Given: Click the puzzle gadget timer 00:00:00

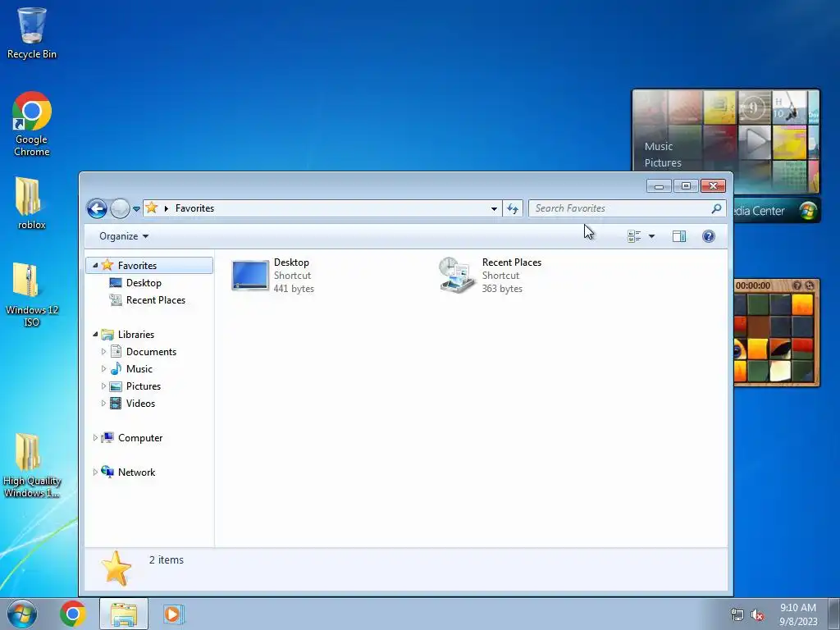Looking at the screenshot, I should point(753,285).
